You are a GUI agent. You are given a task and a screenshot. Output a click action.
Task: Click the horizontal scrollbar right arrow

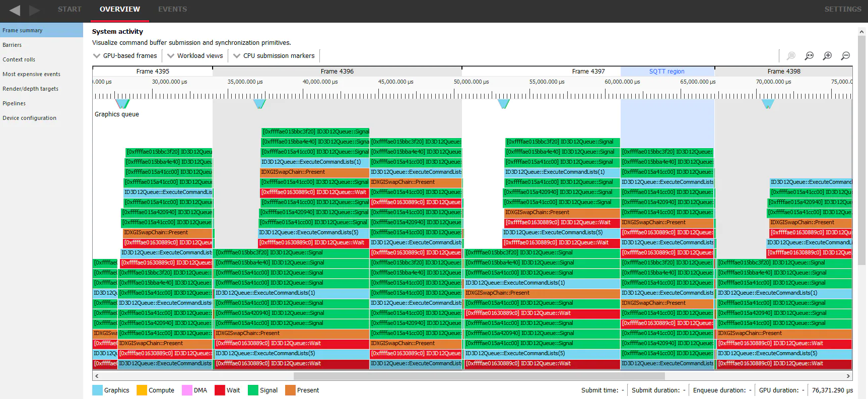[x=848, y=376]
